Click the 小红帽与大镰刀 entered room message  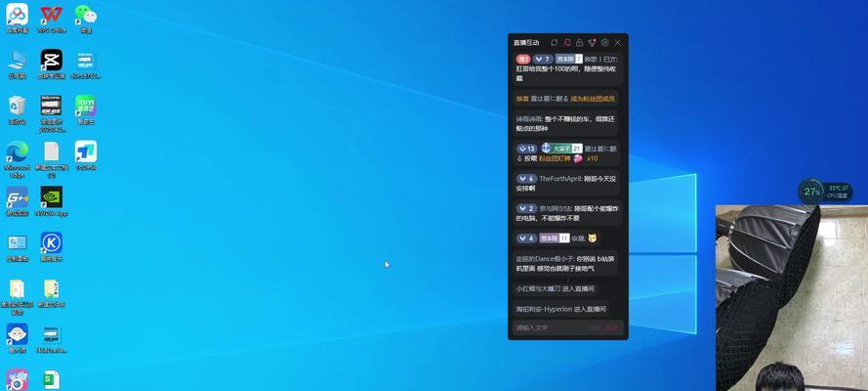556,289
